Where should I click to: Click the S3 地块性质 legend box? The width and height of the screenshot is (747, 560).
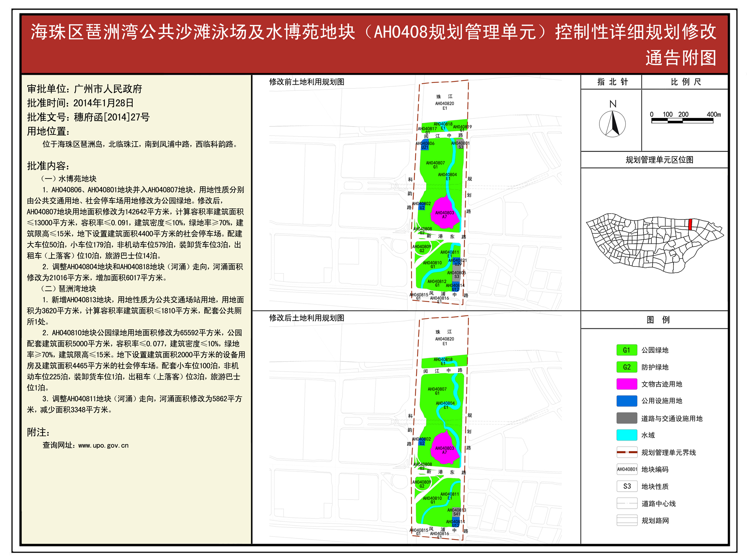click(x=627, y=486)
